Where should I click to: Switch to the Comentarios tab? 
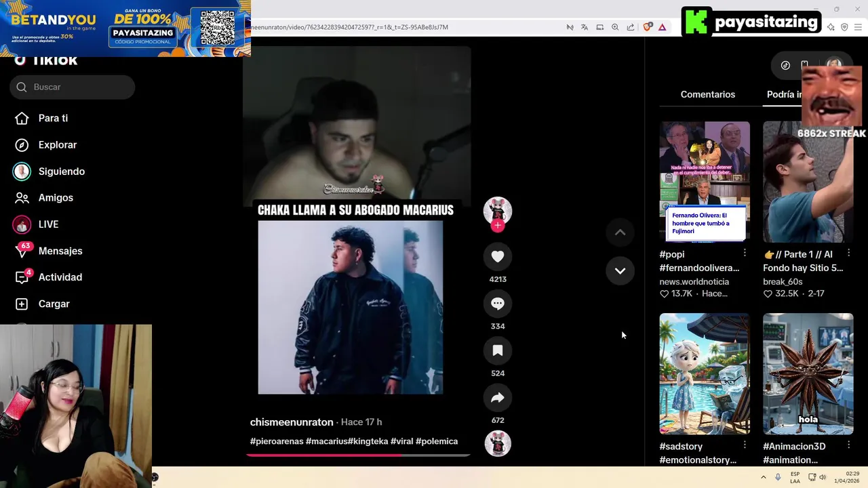point(707,94)
